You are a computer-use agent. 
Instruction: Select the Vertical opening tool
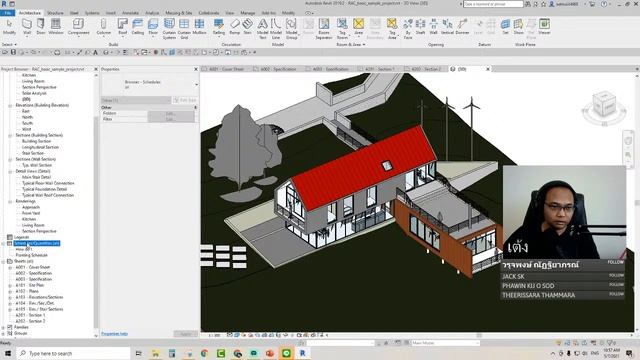(447, 27)
